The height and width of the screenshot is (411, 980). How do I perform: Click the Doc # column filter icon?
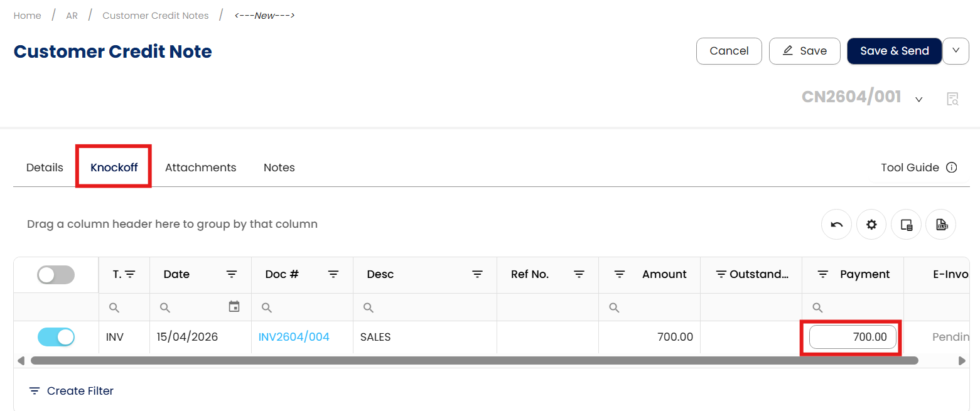333,274
